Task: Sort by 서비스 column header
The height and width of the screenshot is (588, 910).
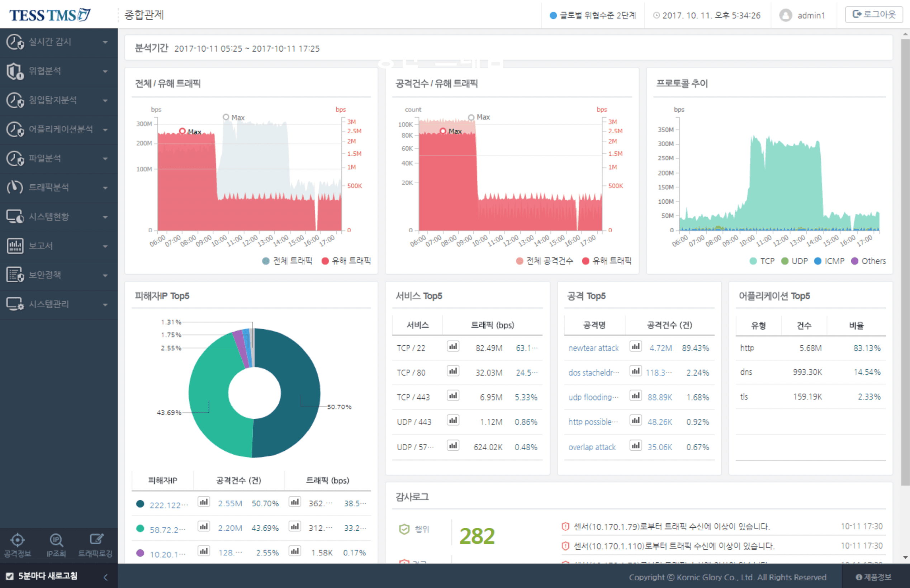Action: click(x=418, y=325)
